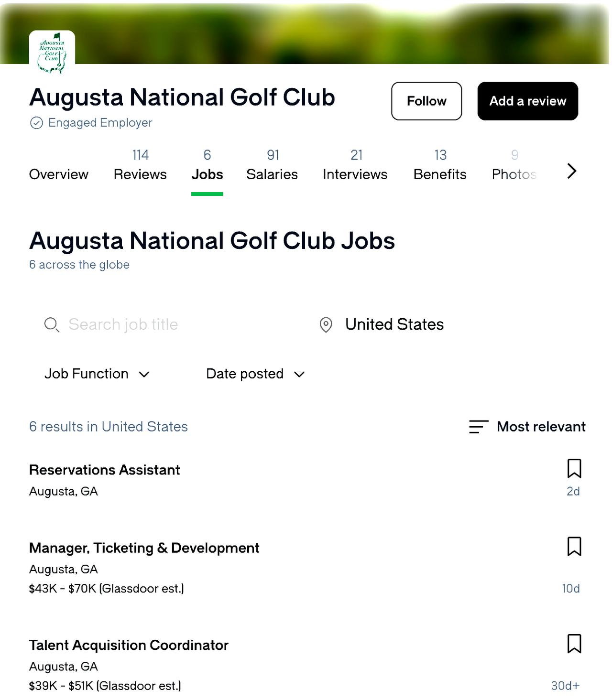Image resolution: width=612 pixels, height=700 pixels.
Task: Click the Engaged Employer label
Action: (100, 123)
